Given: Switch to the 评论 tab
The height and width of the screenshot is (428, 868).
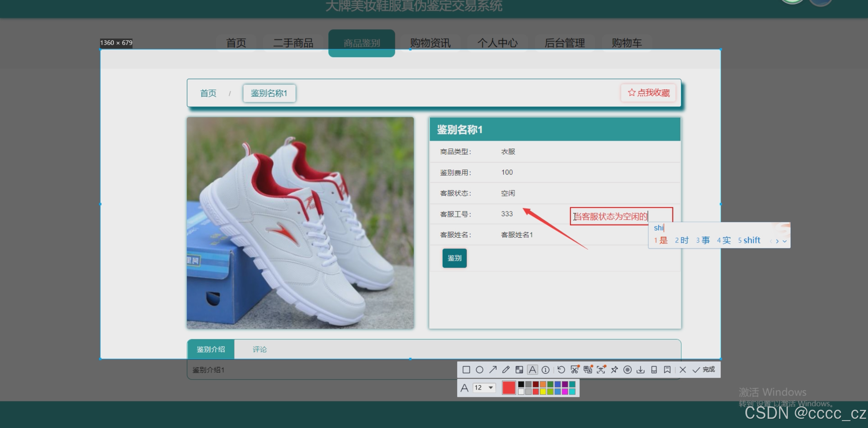Looking at the screenshot, I should tap(259, 349).
